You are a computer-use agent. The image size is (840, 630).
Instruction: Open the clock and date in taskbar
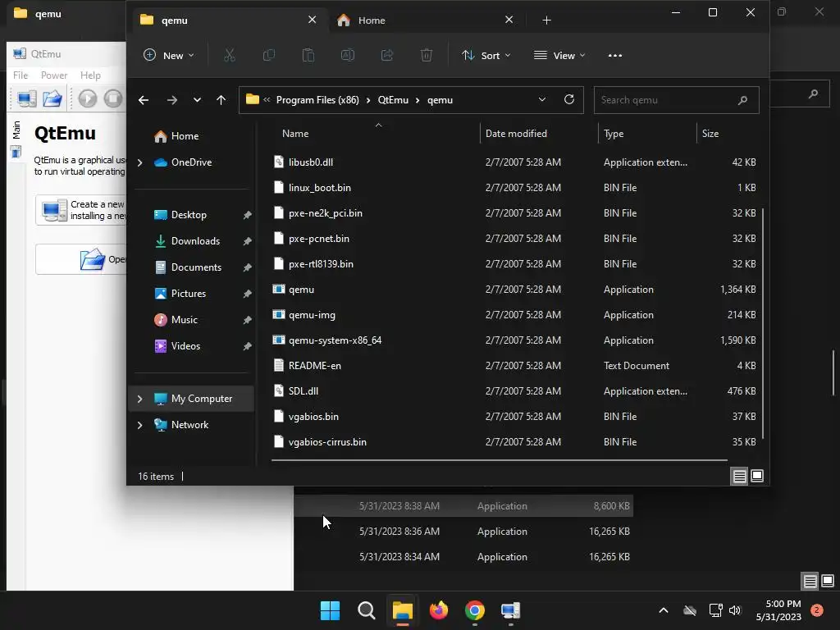tap(779, 610)
